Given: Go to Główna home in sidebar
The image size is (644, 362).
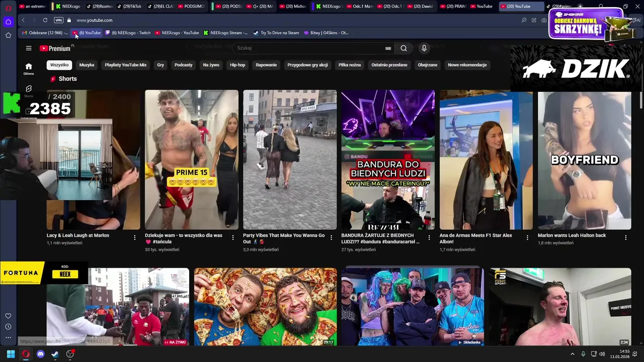Looking at the screenshot, I should click(x=29, y=69).
